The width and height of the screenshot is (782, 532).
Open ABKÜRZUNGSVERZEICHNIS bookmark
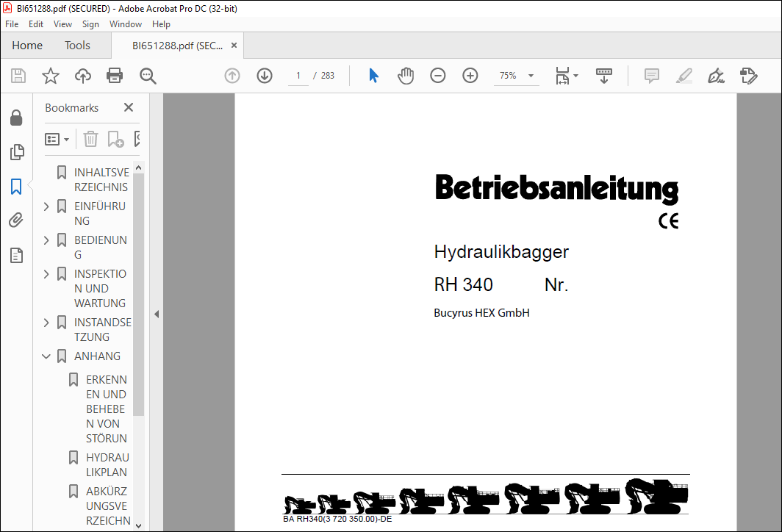(x=108, y=506)
